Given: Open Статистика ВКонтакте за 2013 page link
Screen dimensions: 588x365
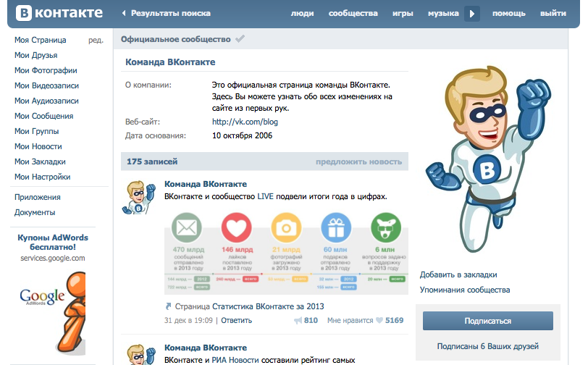Looking at the screenshot, I should coord(268,306).
